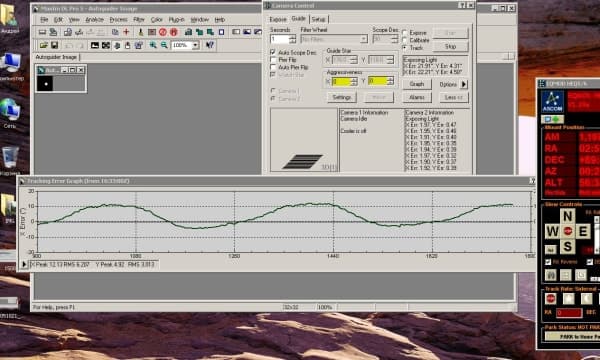Enable the Pier Flip checkbox
This screenshot has width=600, height=360.
[273, 60]
